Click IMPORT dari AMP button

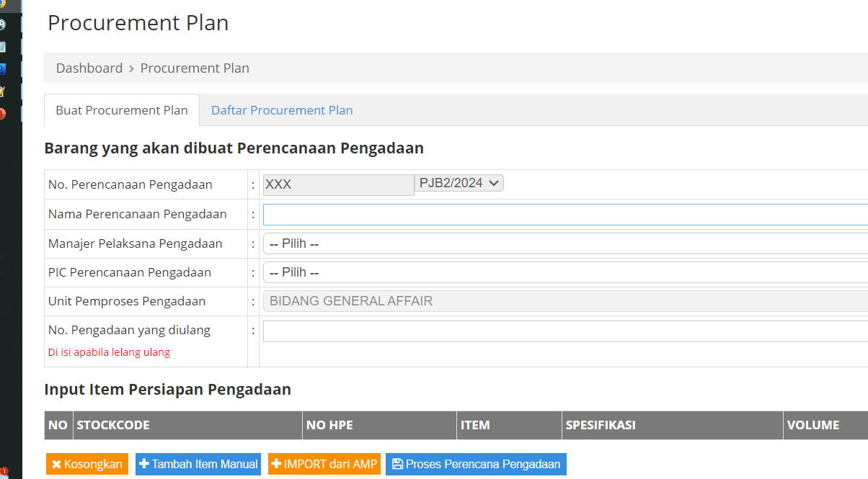[324, 465]
